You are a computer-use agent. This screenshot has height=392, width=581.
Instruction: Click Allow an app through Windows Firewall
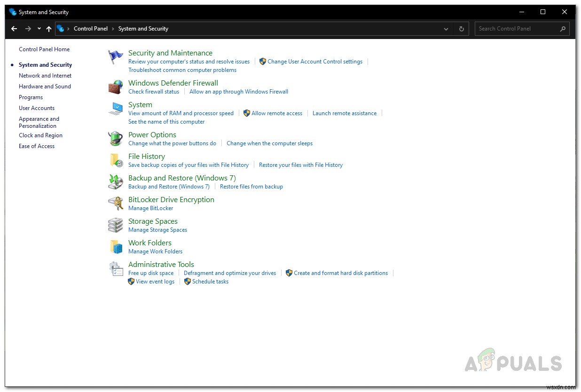point(239,92)
